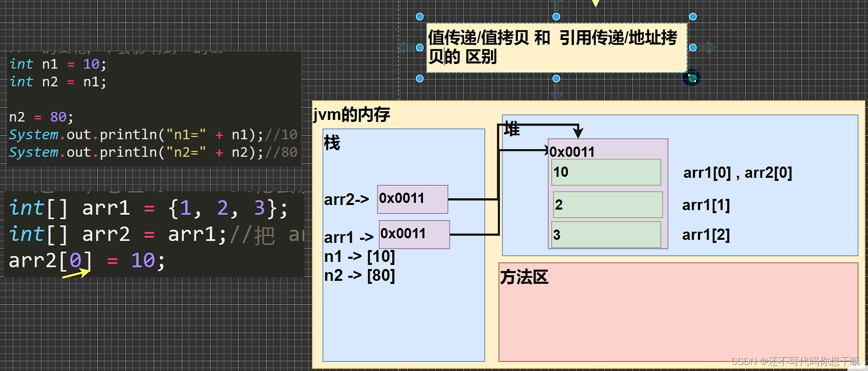Screen dimensions: 868x371
Task: Click the top-left resize handle of the title box
Action: 419,16
